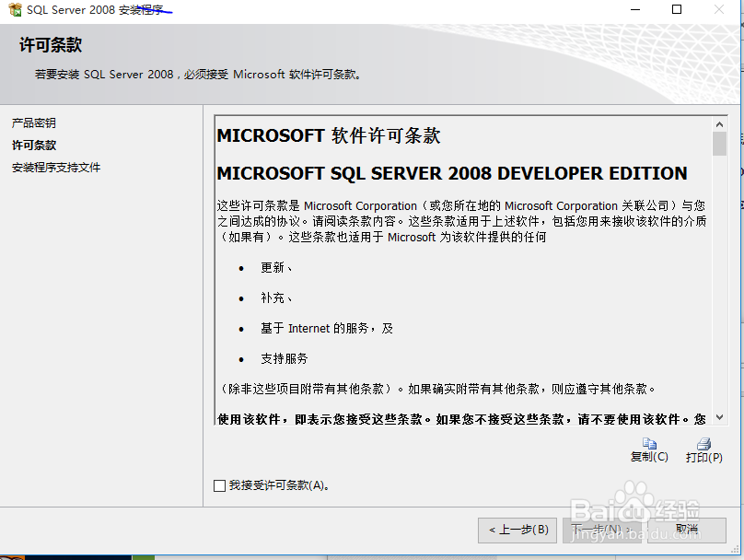The width and height of the screenshot is (744, 560).
Task: Click the license text scrollbar track
Action: click(x=721, y=276)
